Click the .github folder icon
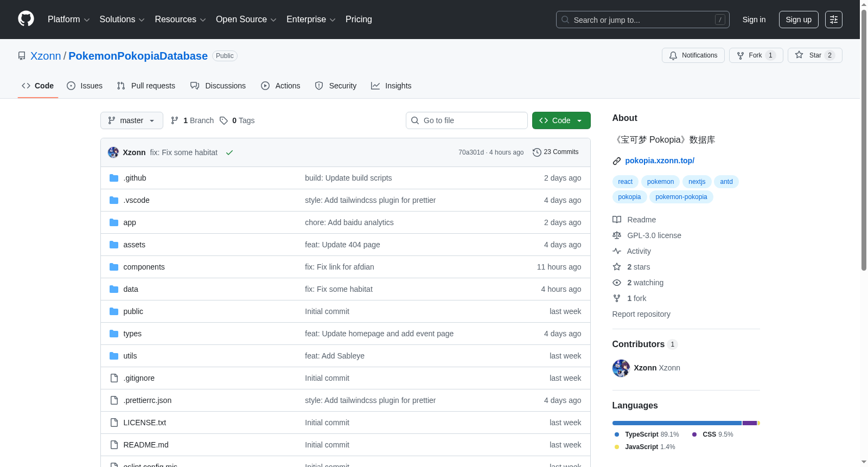This screenshot has height=467, width=868. pos(114,178)
